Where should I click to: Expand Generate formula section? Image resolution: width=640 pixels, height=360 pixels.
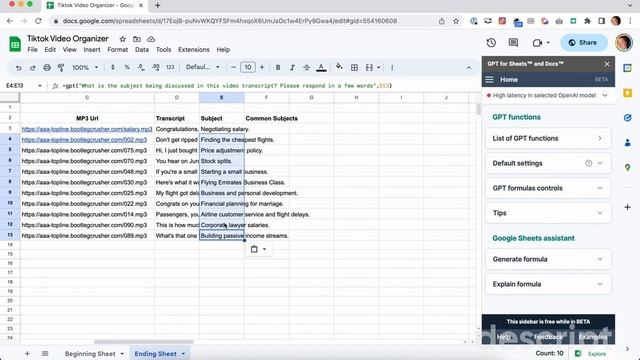click(548, 259)
